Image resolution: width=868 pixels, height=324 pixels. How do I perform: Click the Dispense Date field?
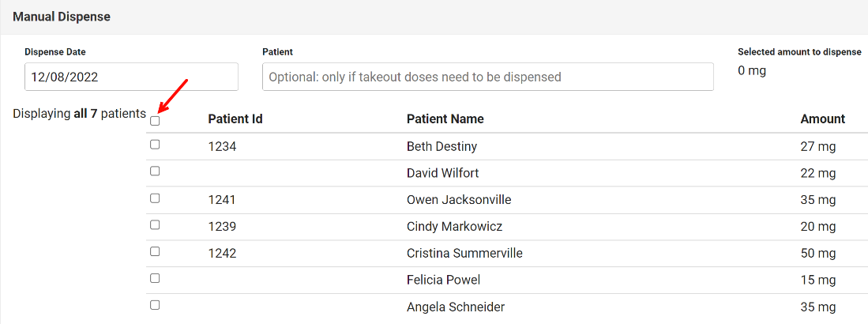(131, 77)
